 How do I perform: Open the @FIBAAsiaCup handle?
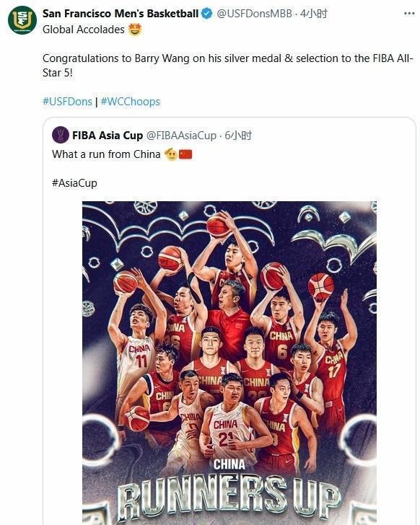click(x=182, y=136)
